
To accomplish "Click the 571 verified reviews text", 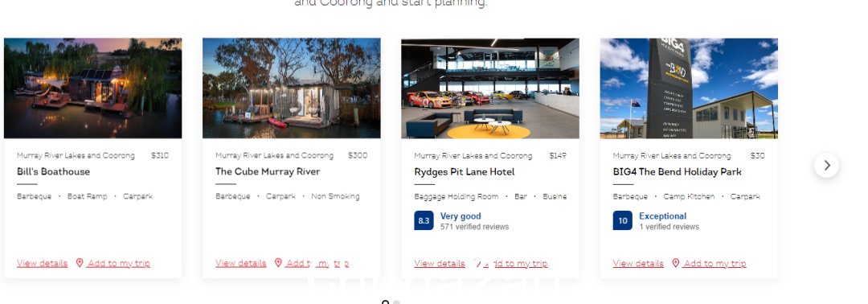I will [x=474, y=227].
